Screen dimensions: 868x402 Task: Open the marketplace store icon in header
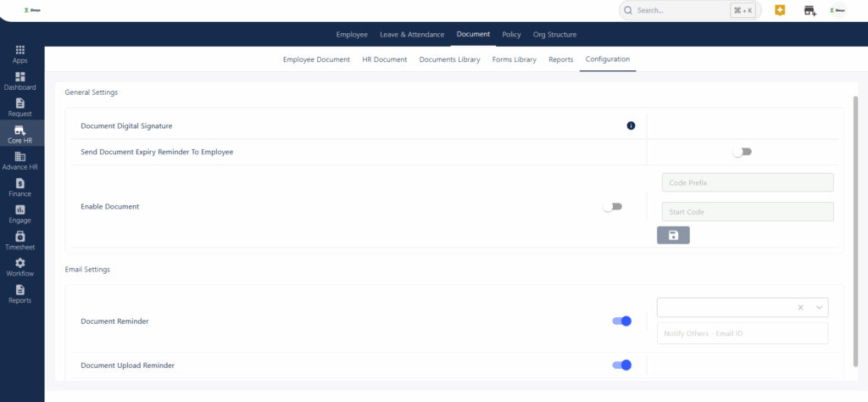810,10
